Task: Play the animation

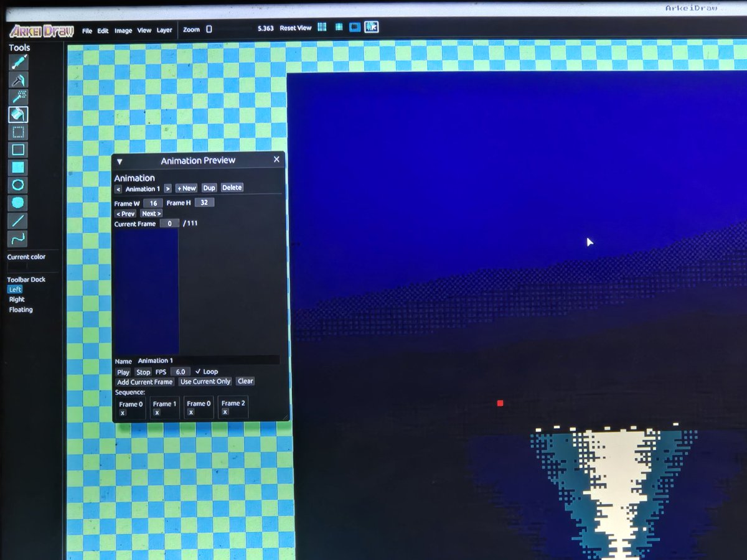Action: (x=123, y=372)
